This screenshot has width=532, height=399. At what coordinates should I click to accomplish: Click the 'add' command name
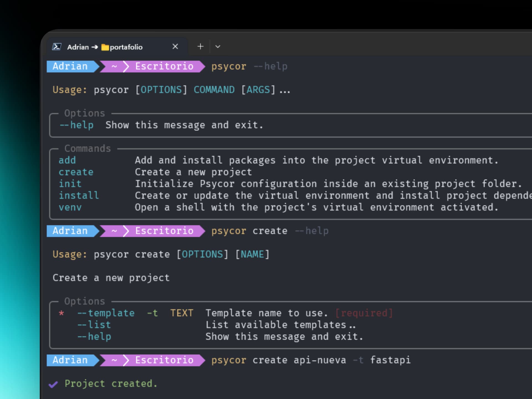[x=67, y=160]
